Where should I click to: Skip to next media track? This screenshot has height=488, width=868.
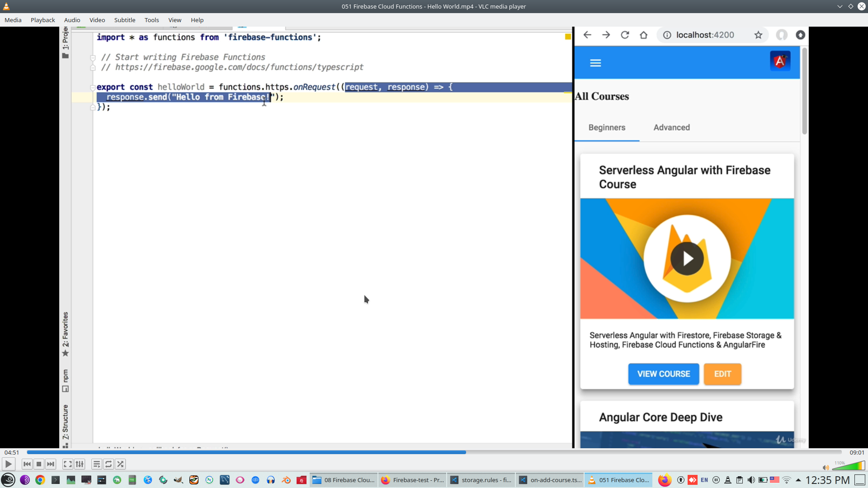coord(51,464)
